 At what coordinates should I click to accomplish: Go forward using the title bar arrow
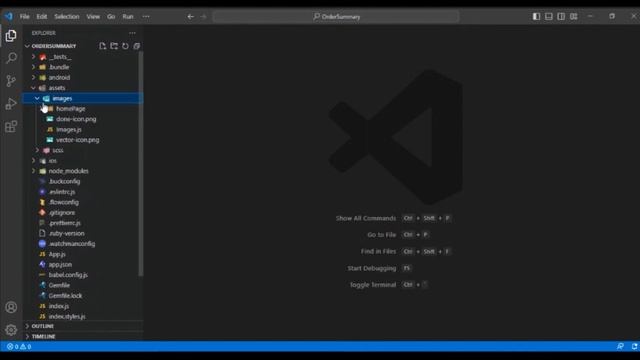click(x=203, y=17)
